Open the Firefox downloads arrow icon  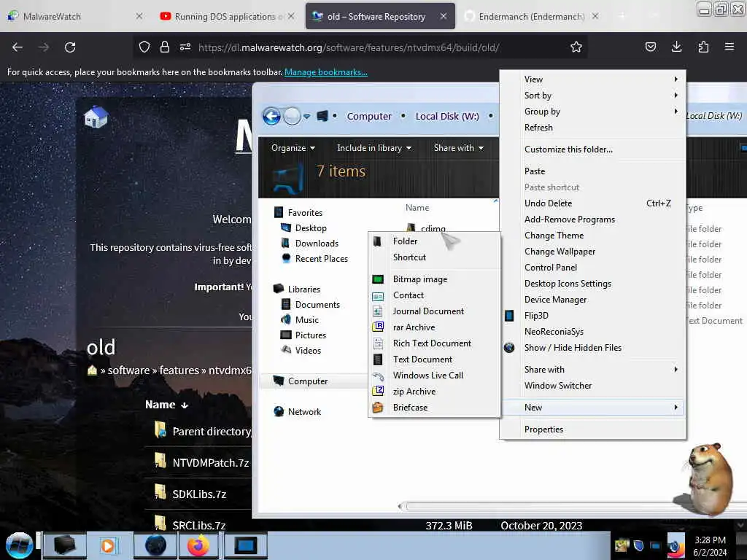click(676, 47)
